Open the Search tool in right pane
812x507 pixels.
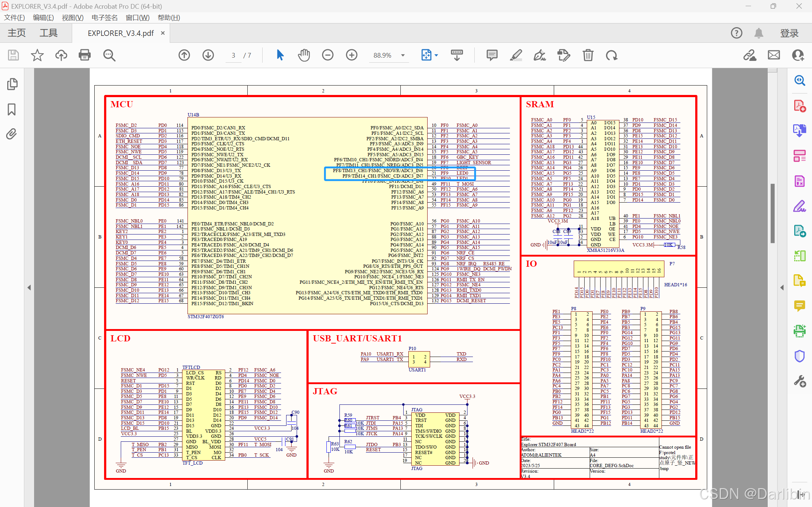tap(800, 80)
